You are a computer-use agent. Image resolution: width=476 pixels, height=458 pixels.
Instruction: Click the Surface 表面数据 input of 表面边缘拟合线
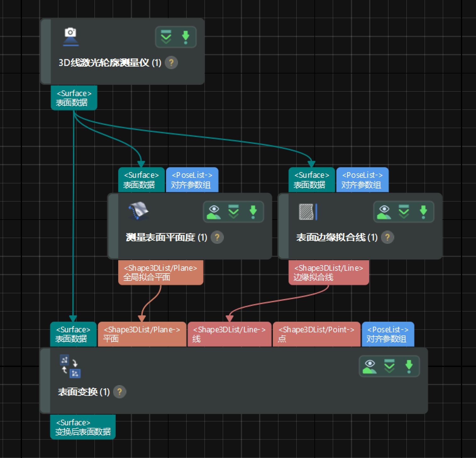312,180
